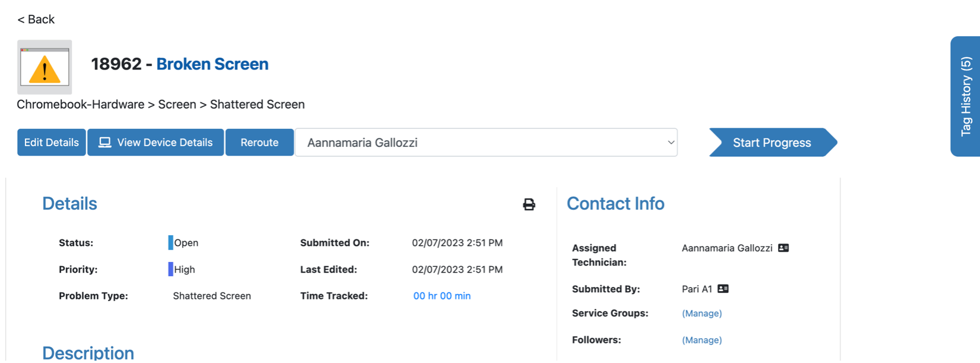Click the ticket number 18962
Screen dimensions: 980x363
(116, 64)
